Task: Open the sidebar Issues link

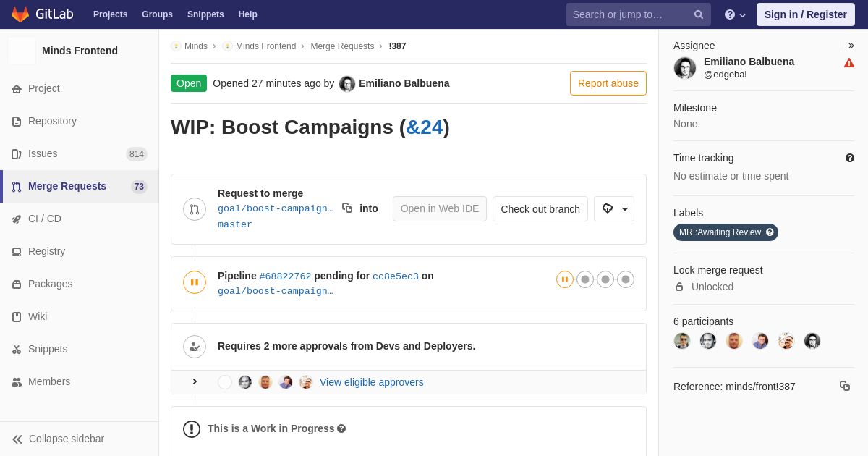Action: [80, 153]
